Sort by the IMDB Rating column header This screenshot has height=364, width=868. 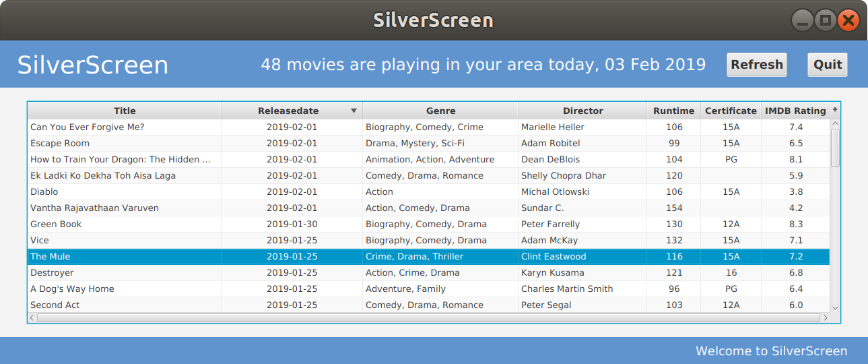point(795,111)
